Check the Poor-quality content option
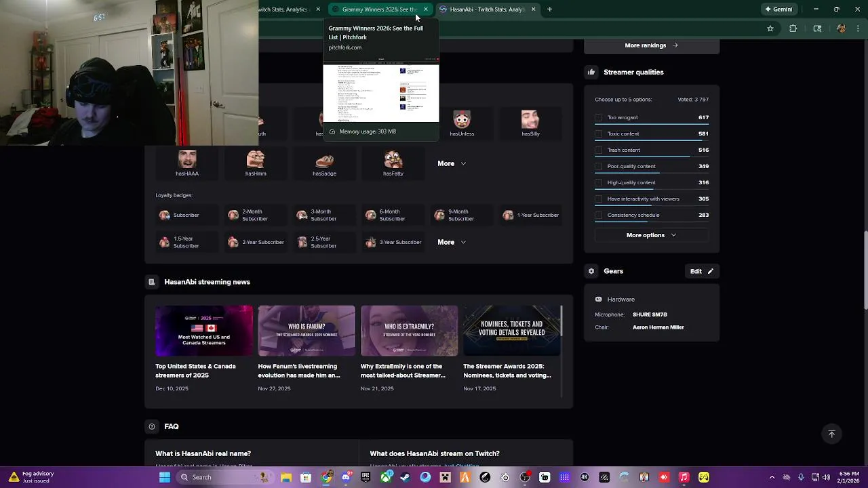Image resolution: width=868 pixels, height=488 pixels. pyautogui.click(x=599, y=166)
